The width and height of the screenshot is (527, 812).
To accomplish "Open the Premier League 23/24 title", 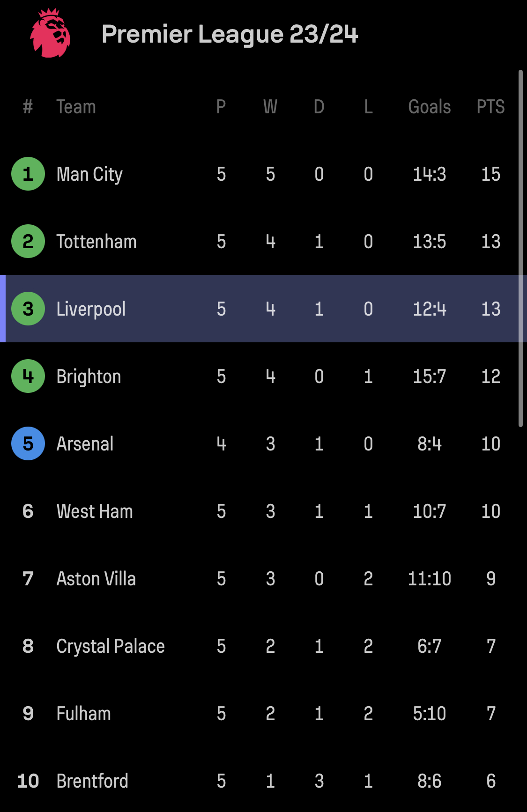I will 230,34.
